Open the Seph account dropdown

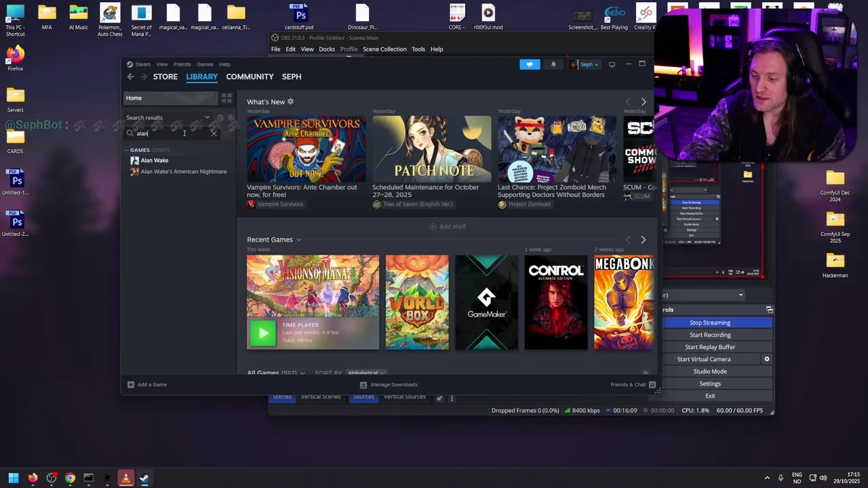coord(584,64)
